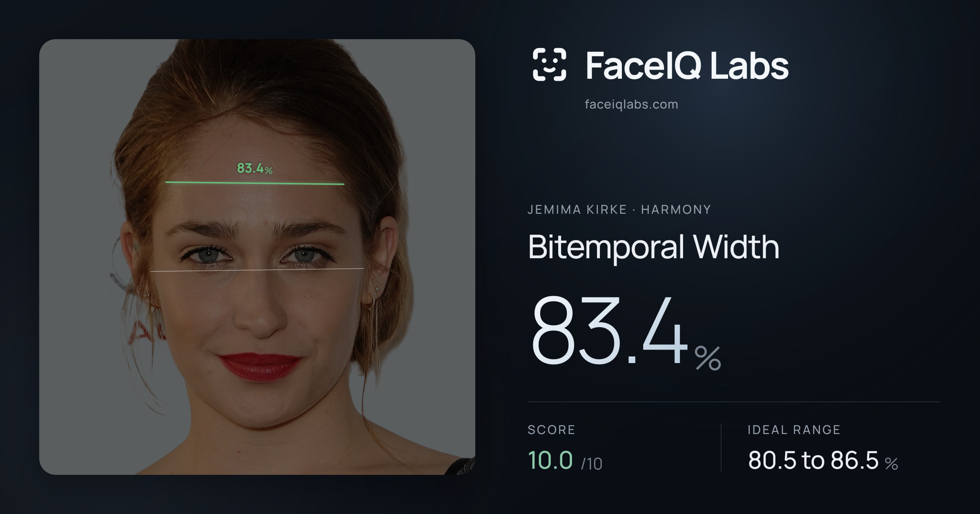Click the FaceIQ Labs face-scan logo icon
The width and height of the screenshot is (980, 514).
pos(549,64)
